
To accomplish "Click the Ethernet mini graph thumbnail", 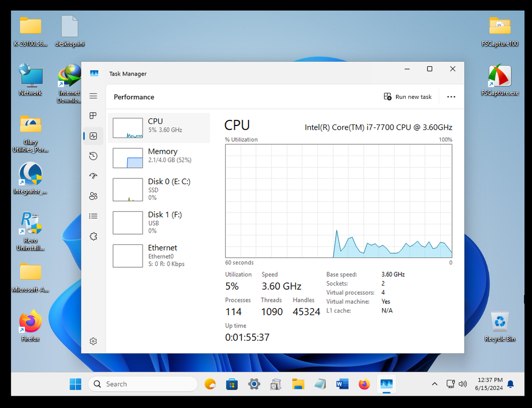I will pos(127,256).
